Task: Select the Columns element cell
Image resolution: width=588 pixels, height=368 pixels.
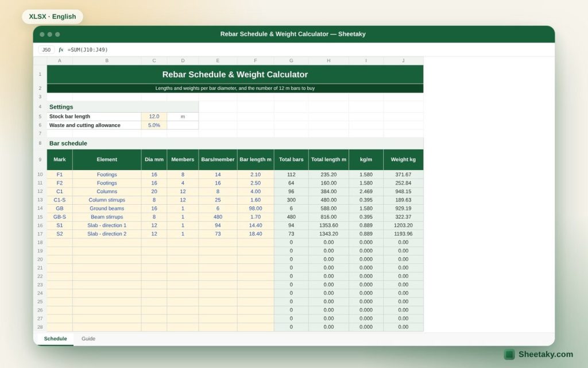Action: tap(107, 191)
